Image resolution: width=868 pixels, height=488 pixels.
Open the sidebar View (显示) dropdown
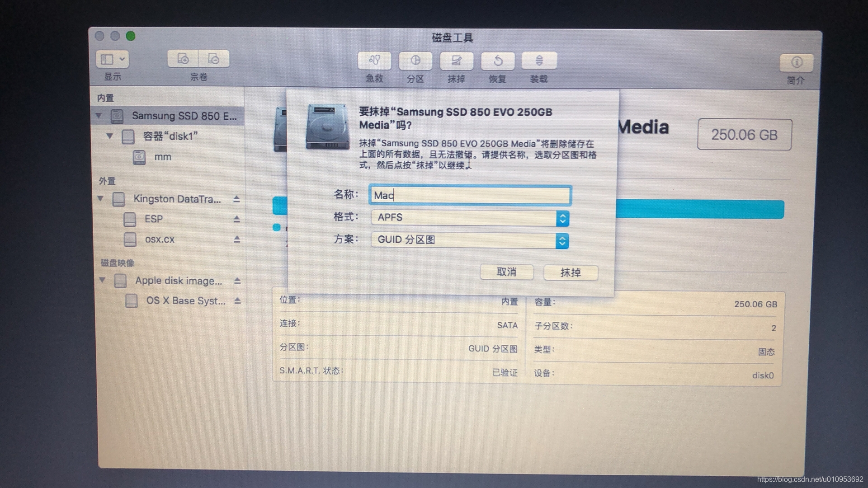click(112, 59)
